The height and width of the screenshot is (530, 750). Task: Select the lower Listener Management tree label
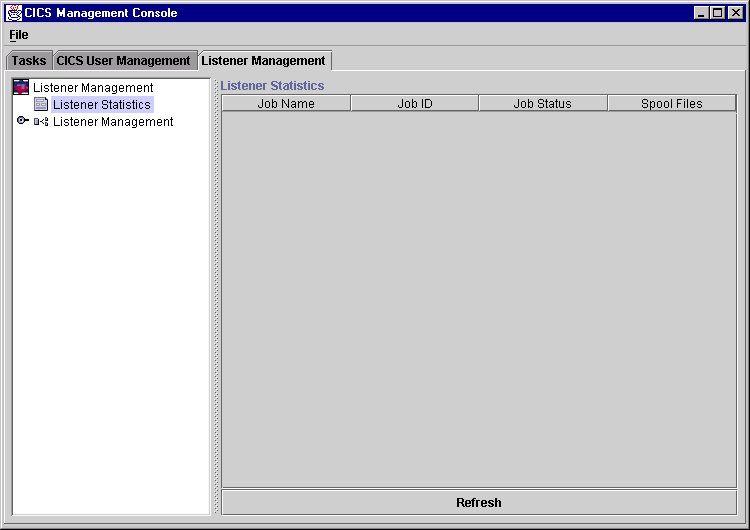[113, 121]
